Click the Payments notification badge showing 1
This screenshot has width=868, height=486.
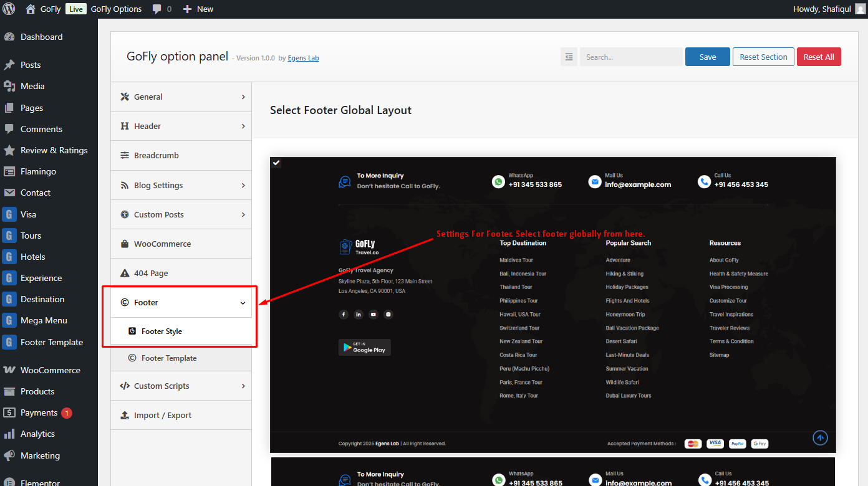click(x=67, y=412)
